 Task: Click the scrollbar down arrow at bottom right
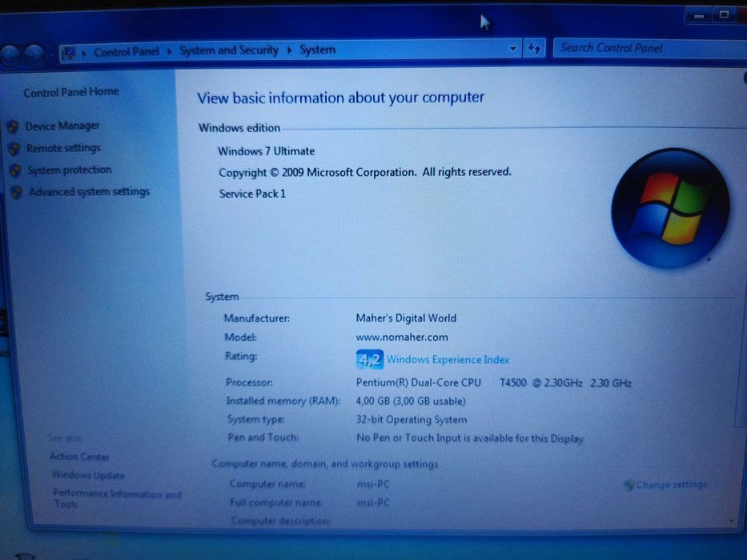click(731, 521)
